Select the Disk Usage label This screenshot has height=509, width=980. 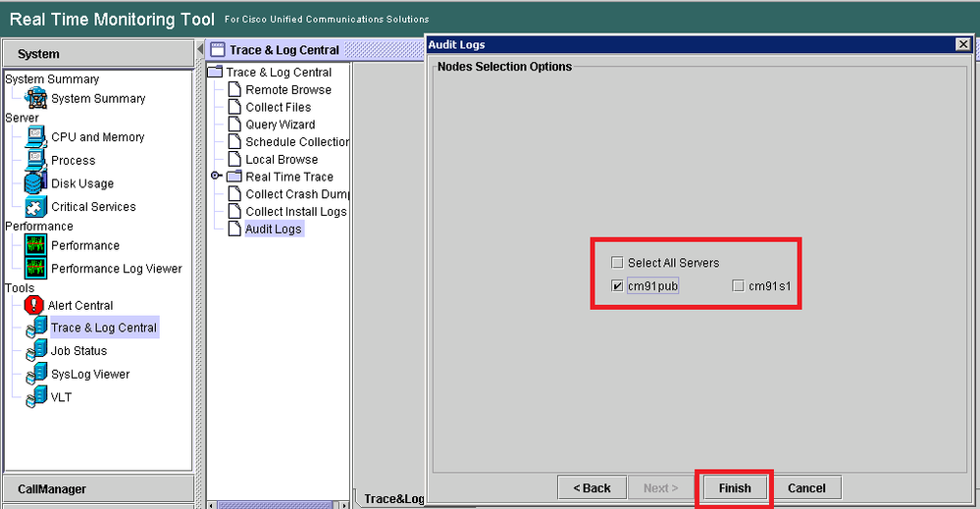81,183
